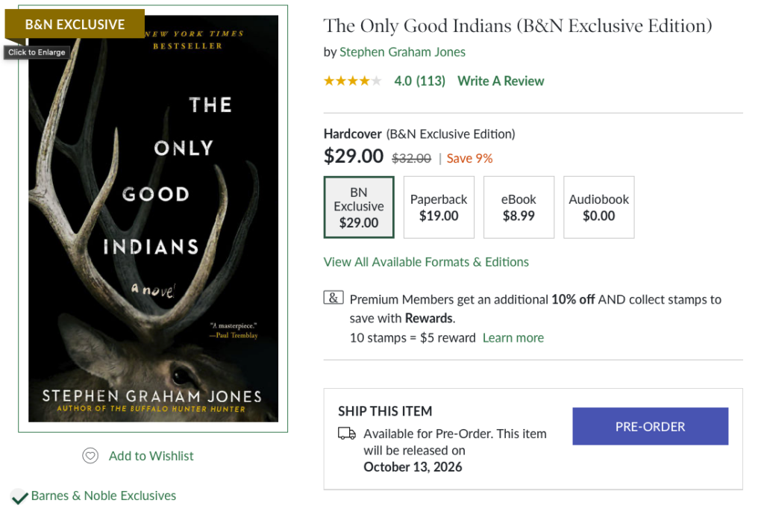Click Add to Wishlist text link

pos(151,456)
